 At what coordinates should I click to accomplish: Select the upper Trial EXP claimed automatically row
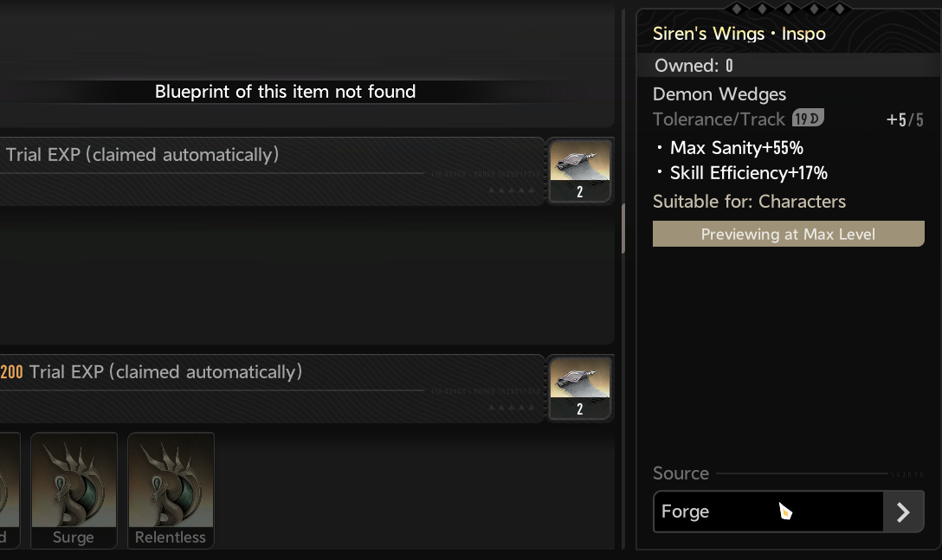point(272,171)
